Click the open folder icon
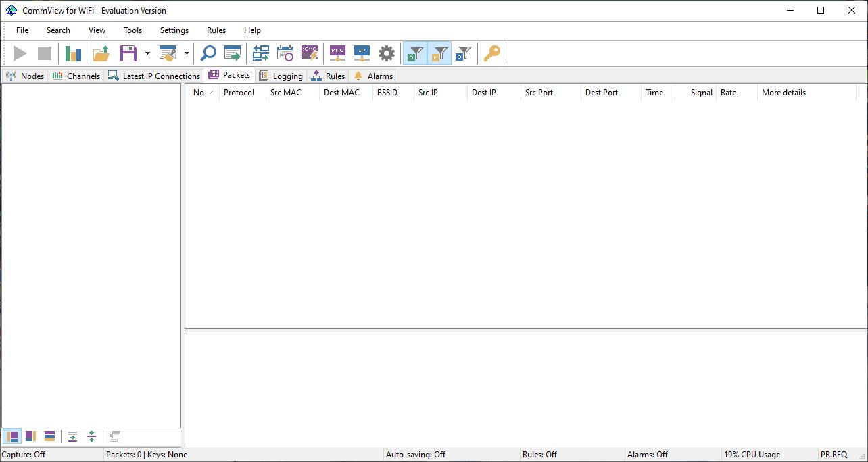 (x=101, y=53)
